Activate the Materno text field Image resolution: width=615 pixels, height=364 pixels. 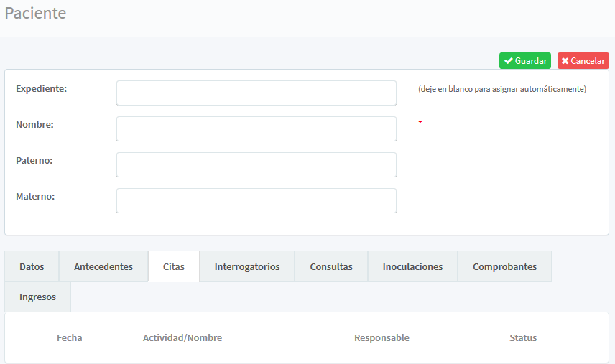pos(256,200)
